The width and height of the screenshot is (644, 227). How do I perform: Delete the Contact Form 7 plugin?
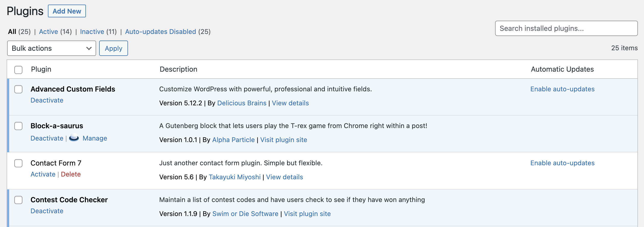(71, 174)
